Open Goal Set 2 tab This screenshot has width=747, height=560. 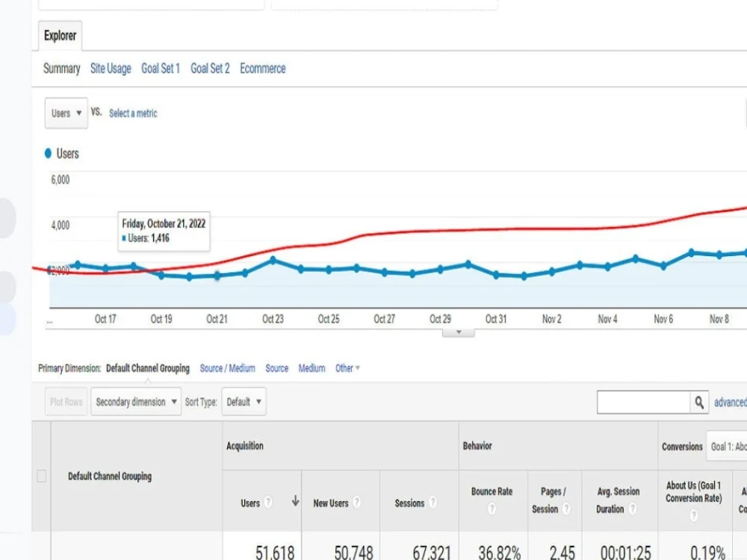pyautogui.click(x=210, y=69)
